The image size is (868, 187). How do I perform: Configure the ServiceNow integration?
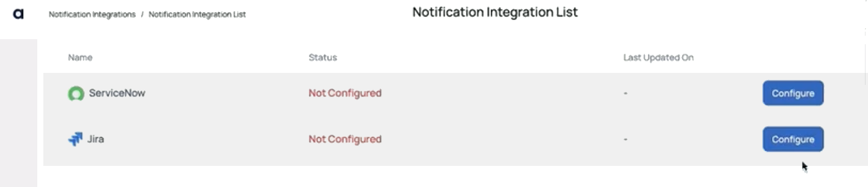pos(793,93)
